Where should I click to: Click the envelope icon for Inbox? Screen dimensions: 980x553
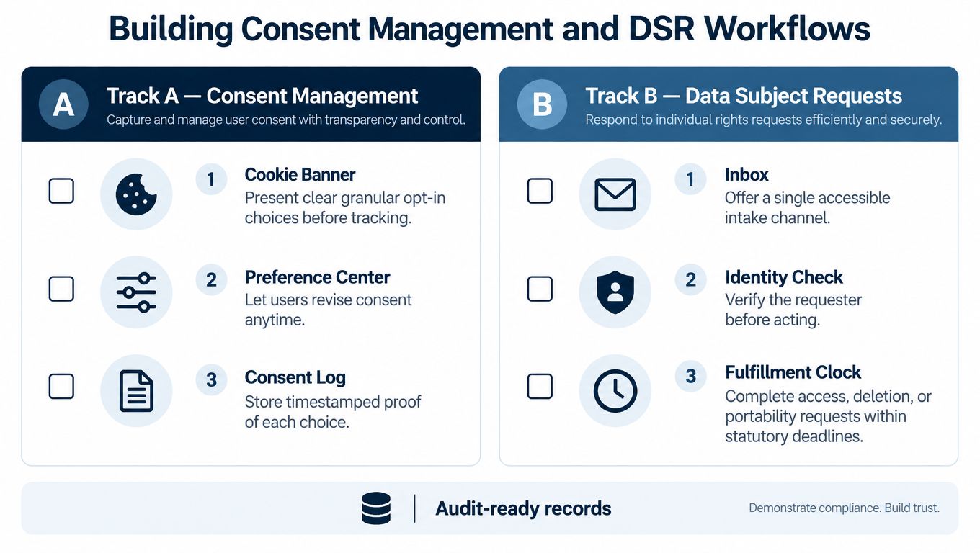[x=615, y=194]
